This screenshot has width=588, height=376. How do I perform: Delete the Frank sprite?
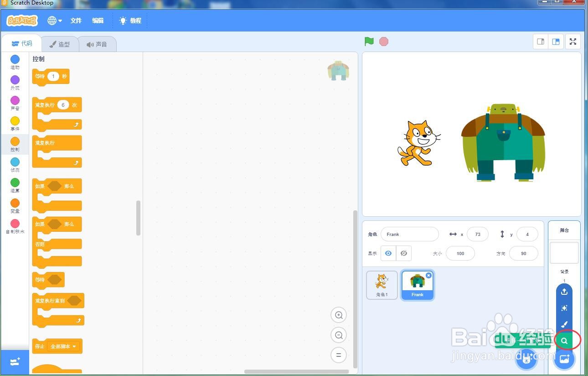(428, 275)
